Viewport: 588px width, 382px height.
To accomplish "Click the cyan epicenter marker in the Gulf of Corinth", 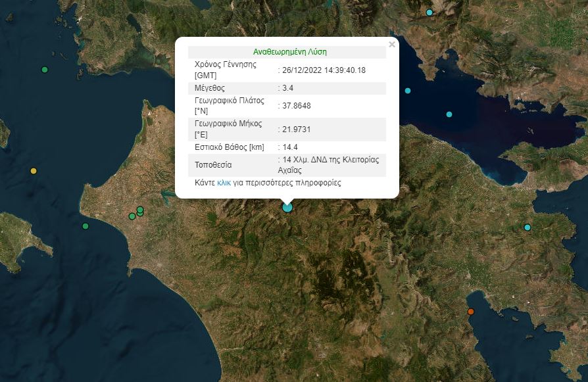I will coord(449,113).
